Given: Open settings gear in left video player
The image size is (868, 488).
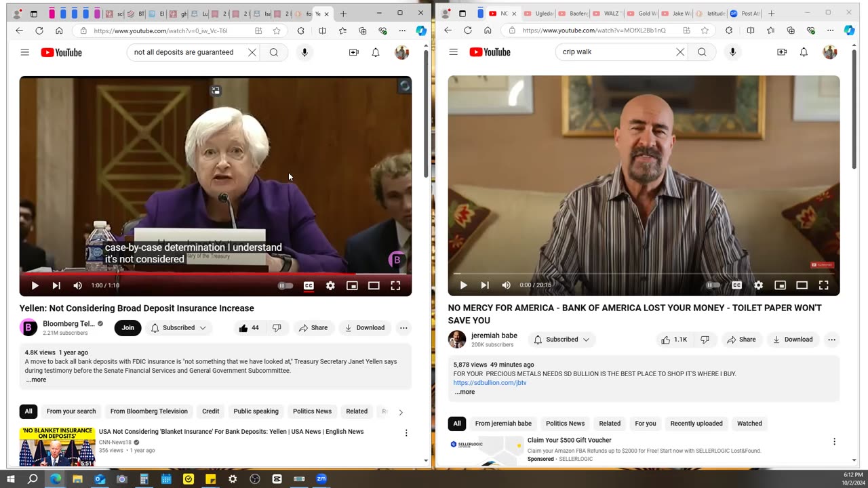Looking at the screenshot, I should click(x=330, y=285).
